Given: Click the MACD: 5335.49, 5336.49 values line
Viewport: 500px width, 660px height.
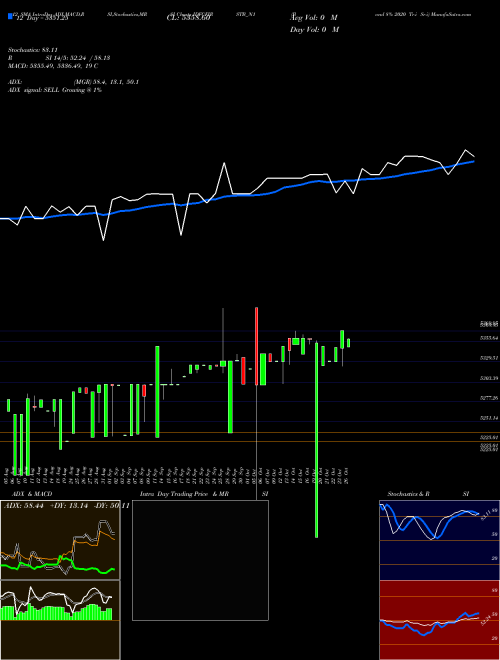Looking at the screenshot, I should [x=53, y=66].
